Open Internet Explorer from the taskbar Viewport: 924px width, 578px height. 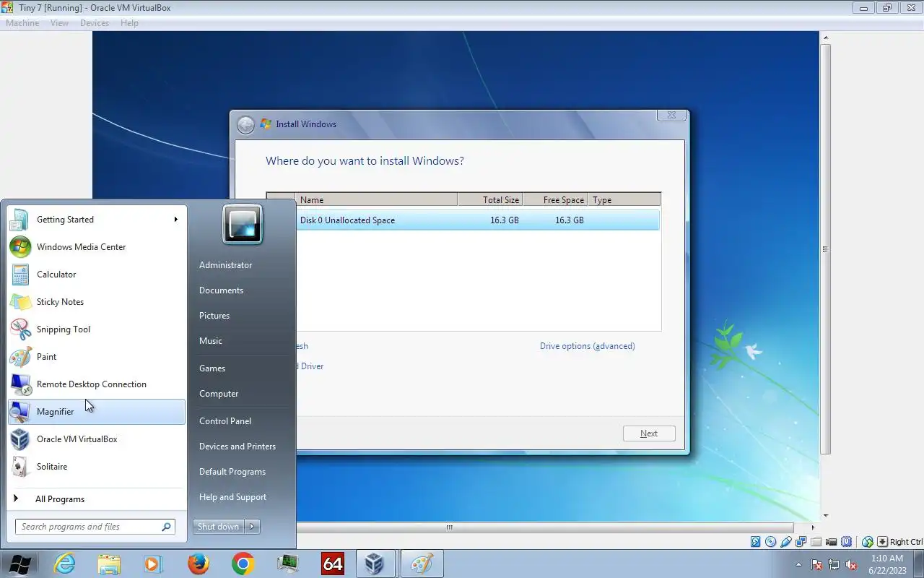point(64,564)
